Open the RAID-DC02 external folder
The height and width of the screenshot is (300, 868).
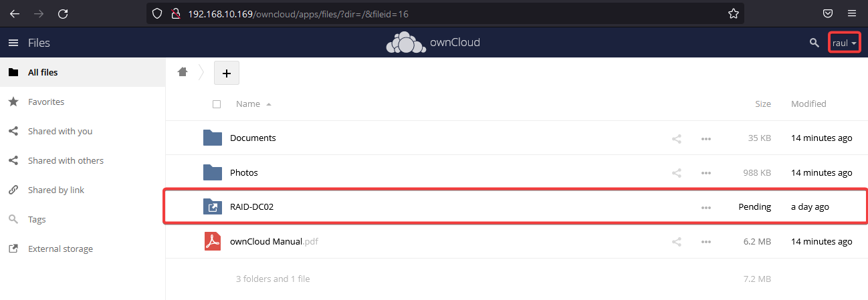pos(251,207)
